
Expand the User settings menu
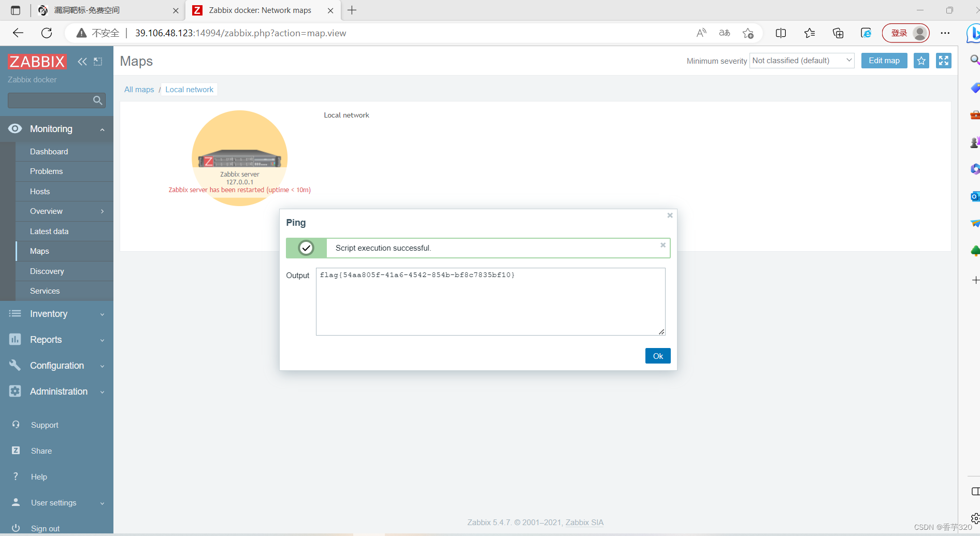coord(103,503)
